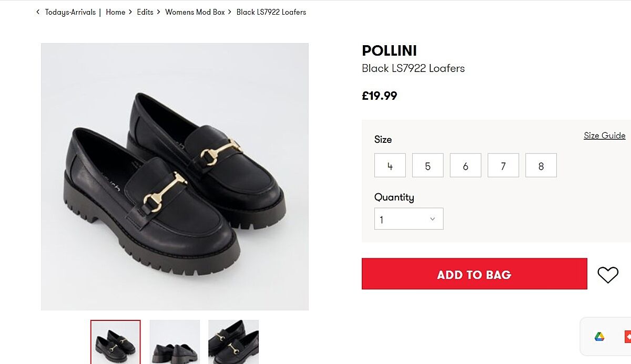Select size 8
631x364 pixels.
[x=541, y=166]
